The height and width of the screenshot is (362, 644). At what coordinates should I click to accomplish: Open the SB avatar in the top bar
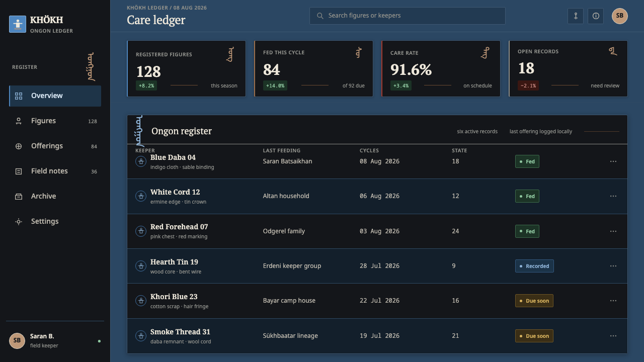coord(620,16)
